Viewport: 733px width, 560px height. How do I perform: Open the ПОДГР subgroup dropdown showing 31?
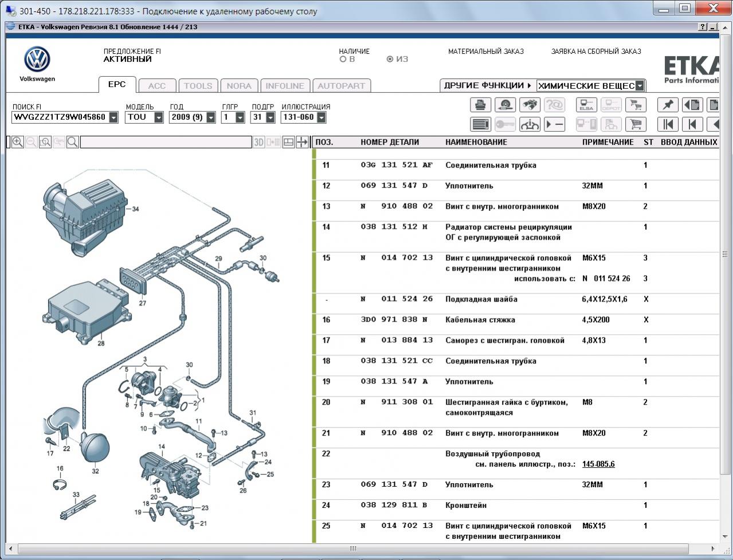(x=269, y=118)
